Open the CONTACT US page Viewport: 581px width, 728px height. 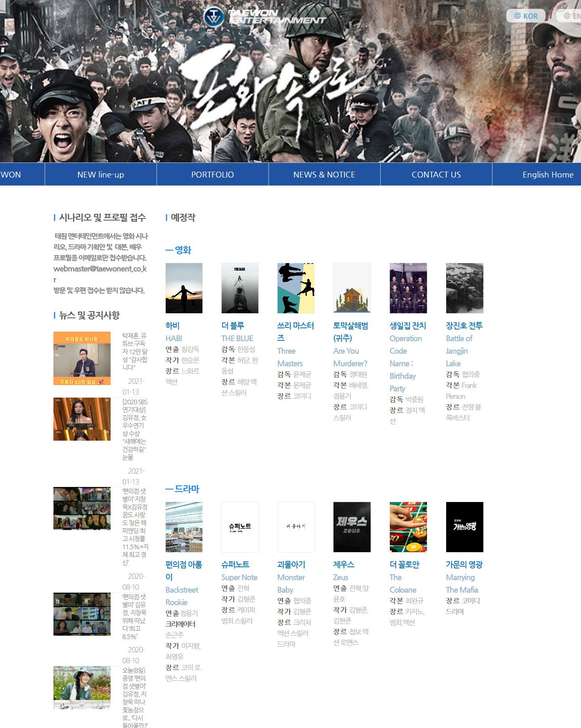[436, 175]
